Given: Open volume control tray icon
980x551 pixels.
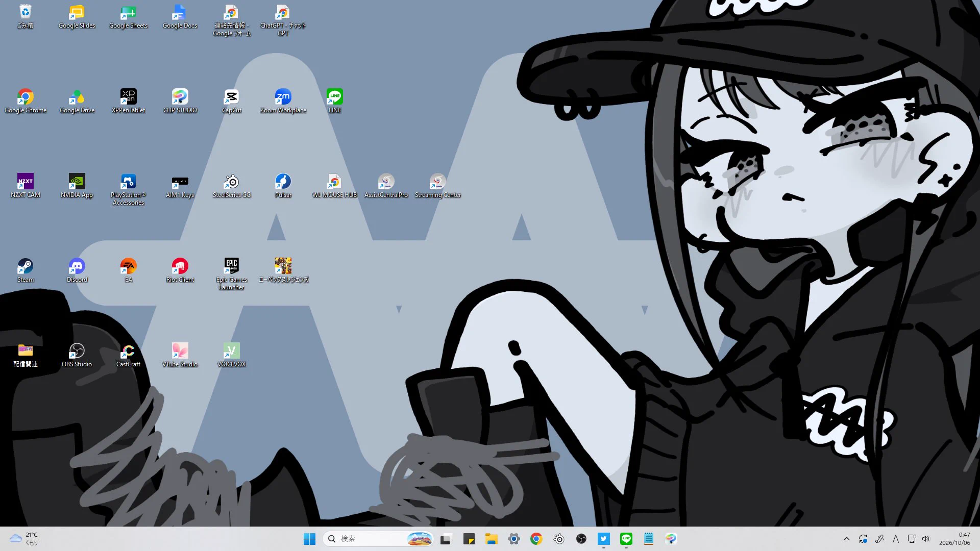Looking at the screenshot, I should click(x=926, y=539).
